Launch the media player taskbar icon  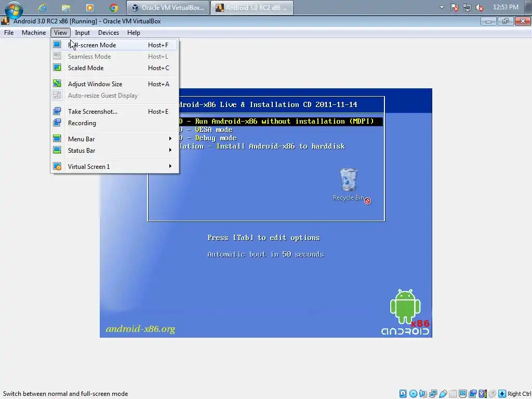89,7
